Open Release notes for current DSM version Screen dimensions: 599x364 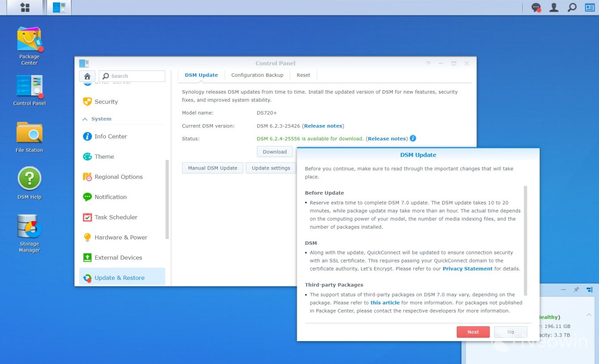323,126
